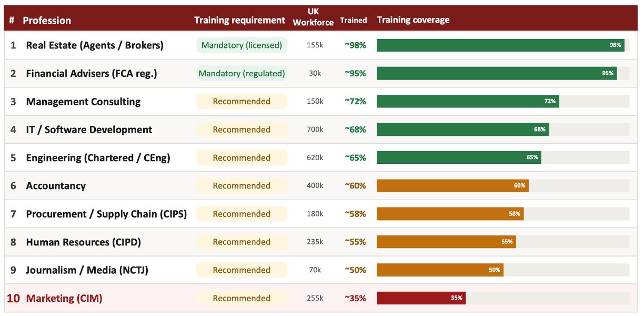Click the Profession column header
This screenshot has height=316, width=644.
point(47,21)
